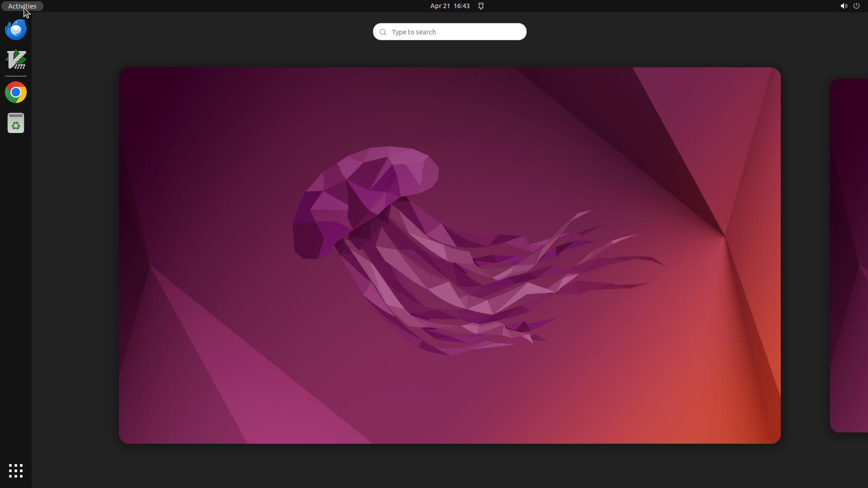The image size is (868, 488).
Task: Click the power icon in top bar
Action: (856, 6)
